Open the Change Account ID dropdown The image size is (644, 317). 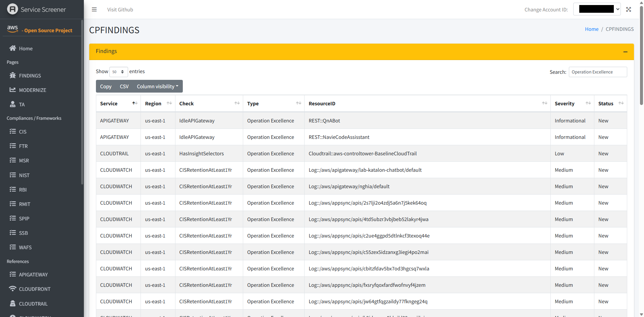coord(597,9)
